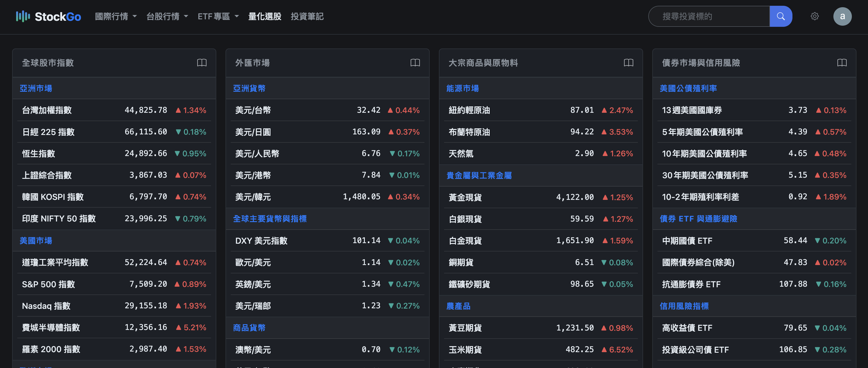
Task: Open settings via the gear icon
Action: coord(815,16)
